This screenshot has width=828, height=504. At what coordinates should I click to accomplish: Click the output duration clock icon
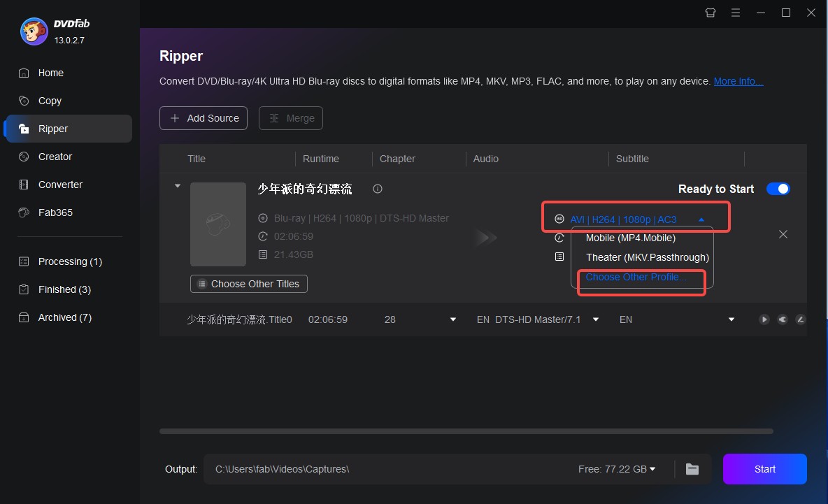(559, 238)
